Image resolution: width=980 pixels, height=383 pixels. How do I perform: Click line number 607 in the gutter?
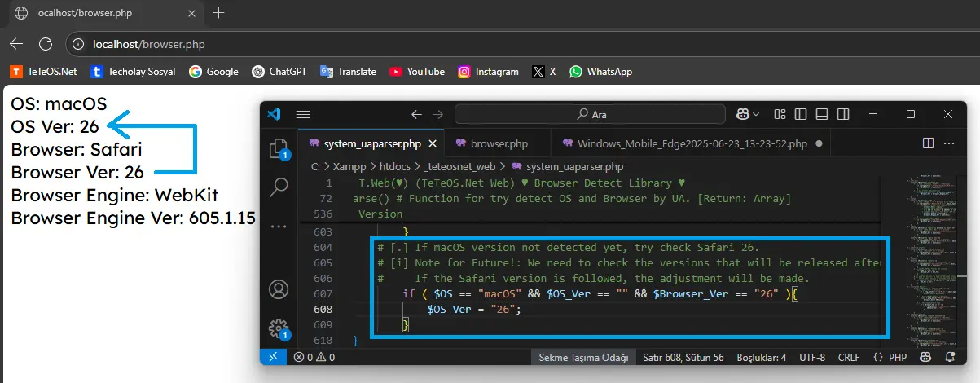coord(323,293)
